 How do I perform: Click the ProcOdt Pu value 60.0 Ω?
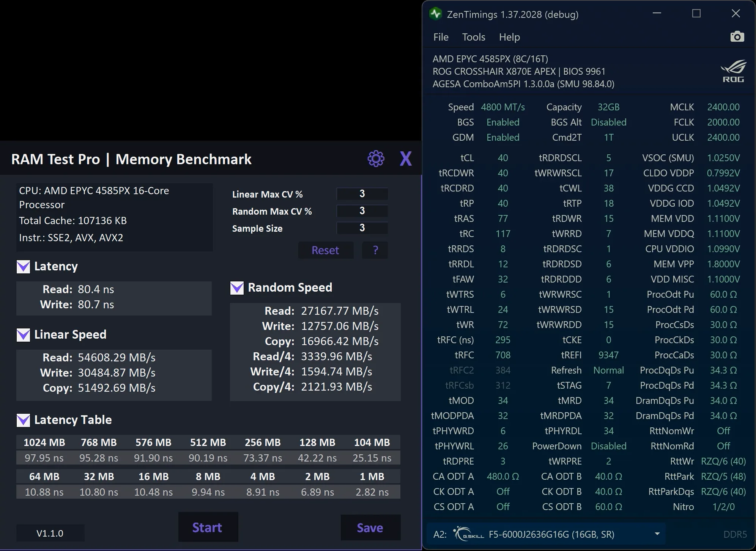click(723, 294)
